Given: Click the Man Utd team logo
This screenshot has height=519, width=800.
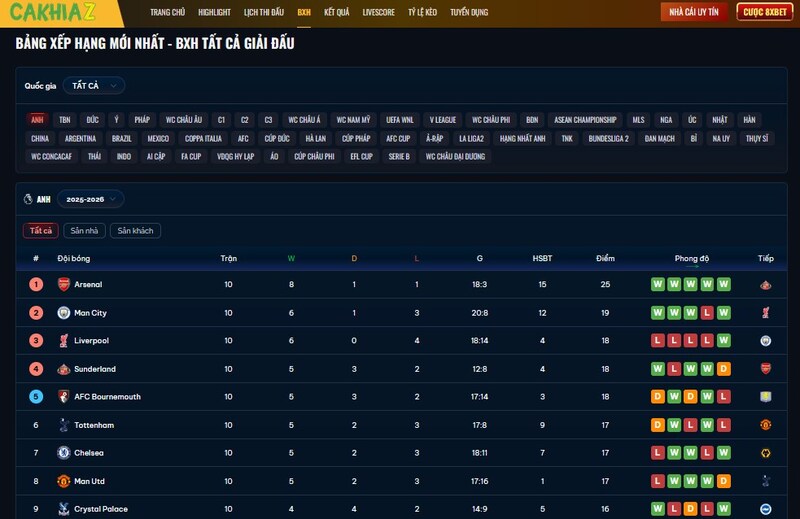Looking at the screenshot, I should click(x=64, y=481).
